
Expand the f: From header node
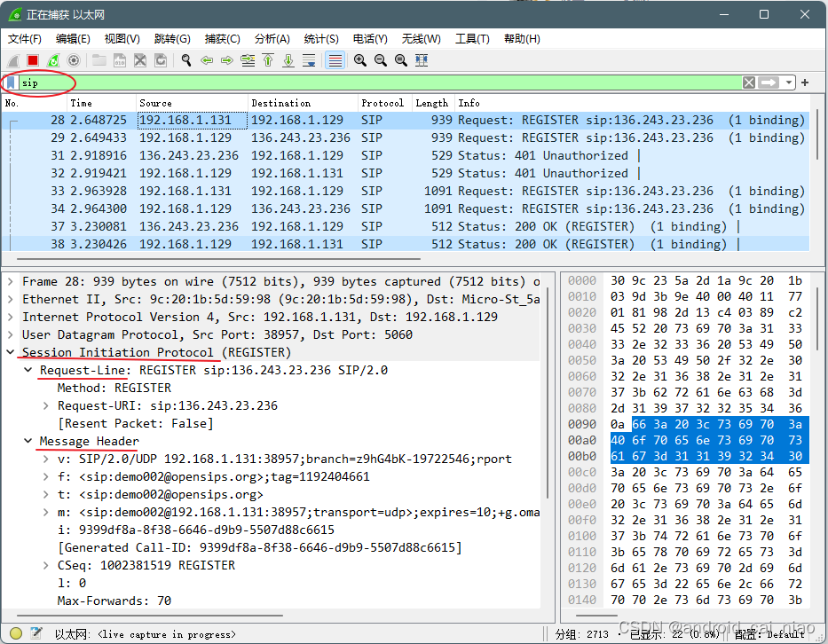click(46, 476)
